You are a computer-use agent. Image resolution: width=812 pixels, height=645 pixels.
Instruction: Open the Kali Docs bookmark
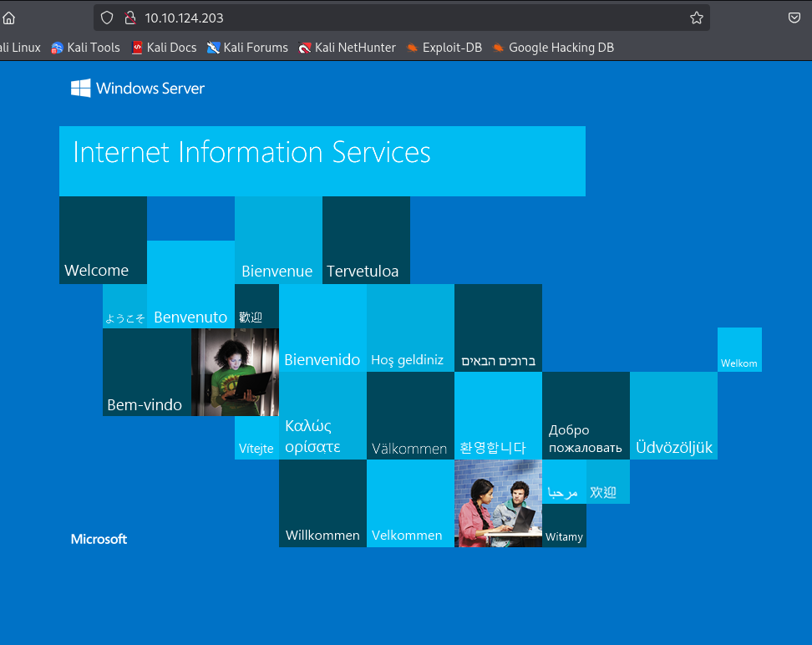pyautogui.click(x=165, y=48)
